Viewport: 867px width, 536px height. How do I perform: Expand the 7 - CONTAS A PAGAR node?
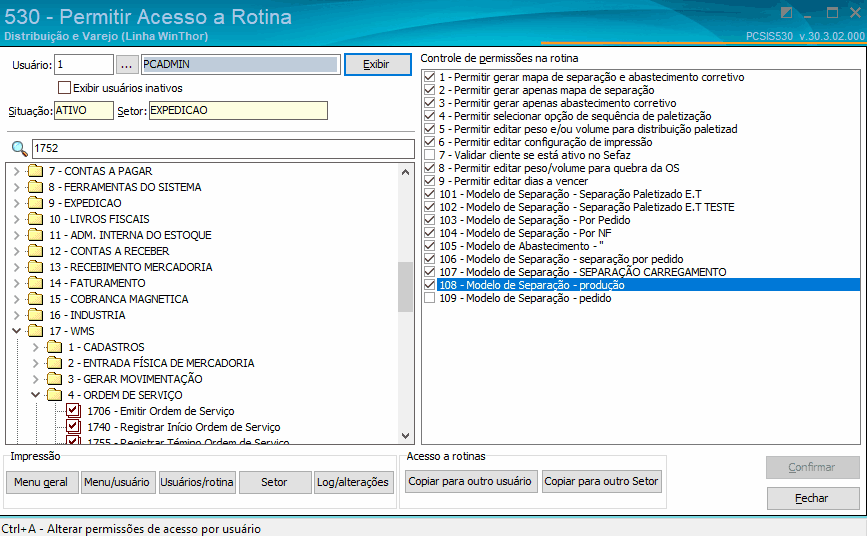click(x=17, y=171)
